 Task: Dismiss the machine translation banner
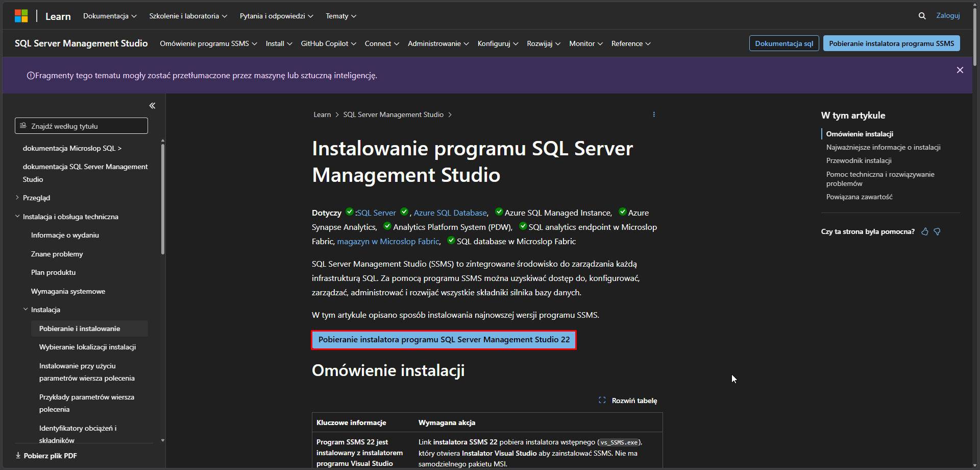(x=960, y=70)
